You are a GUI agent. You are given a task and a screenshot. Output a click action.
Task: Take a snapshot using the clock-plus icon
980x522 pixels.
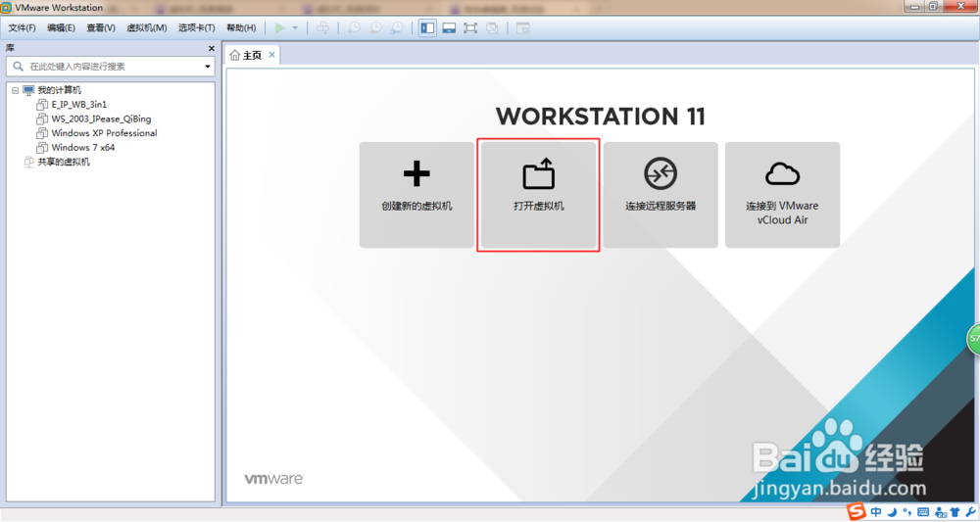pyautogui.click(x=354, y=28)
